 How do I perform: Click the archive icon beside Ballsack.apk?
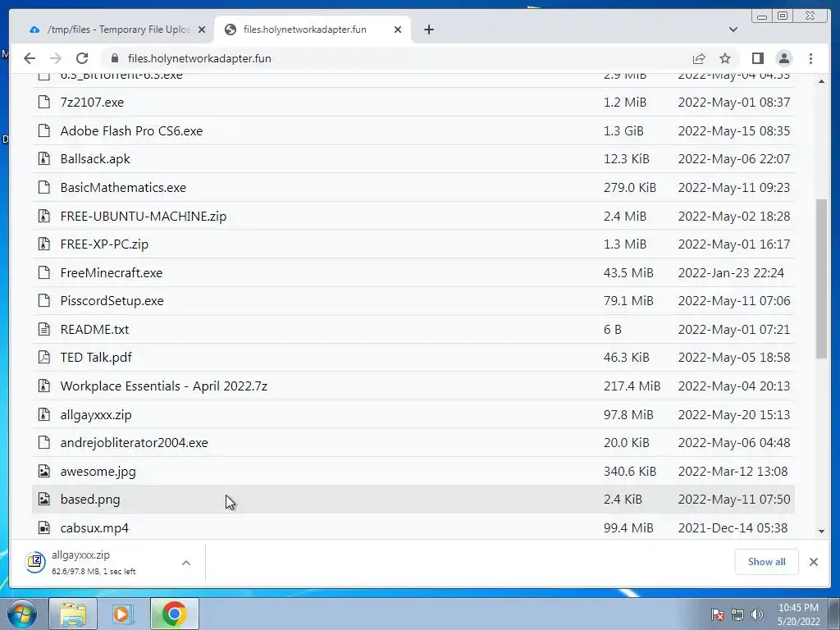[44, 158]
